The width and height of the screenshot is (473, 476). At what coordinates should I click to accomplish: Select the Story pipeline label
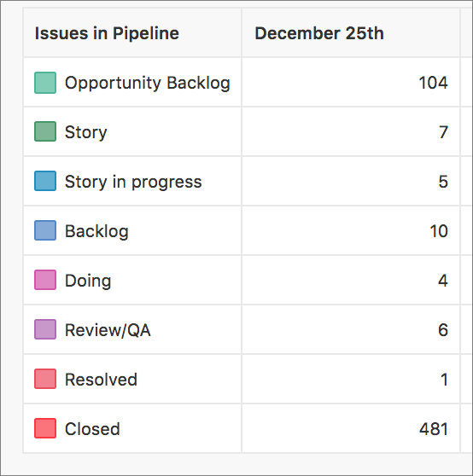[86, 133]
